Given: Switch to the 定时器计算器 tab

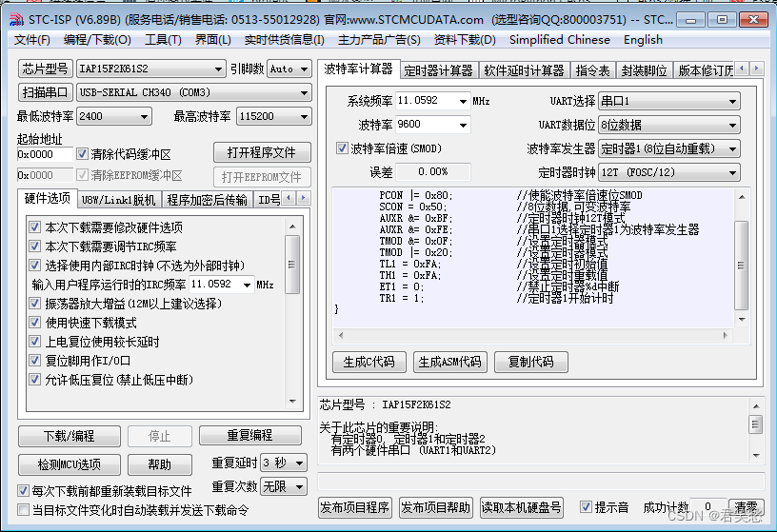Looking at the screenshot, I should 438,70.
